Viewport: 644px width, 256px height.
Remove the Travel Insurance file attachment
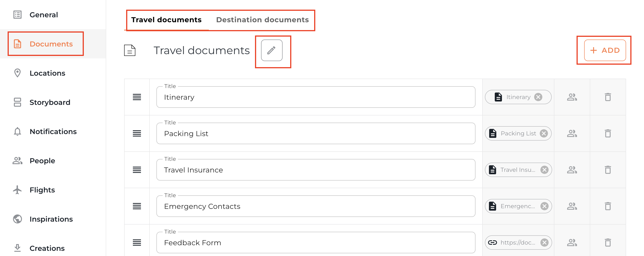coord(544,170)
